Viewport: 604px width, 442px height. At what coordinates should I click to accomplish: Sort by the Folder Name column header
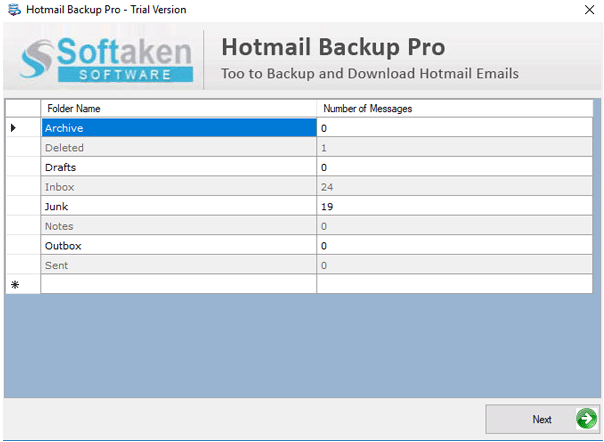[179, 109]
